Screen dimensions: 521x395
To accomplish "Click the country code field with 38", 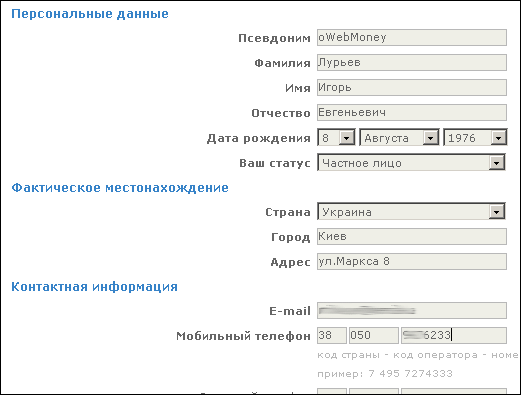I will pyautogui.click(x=332, y=335).
